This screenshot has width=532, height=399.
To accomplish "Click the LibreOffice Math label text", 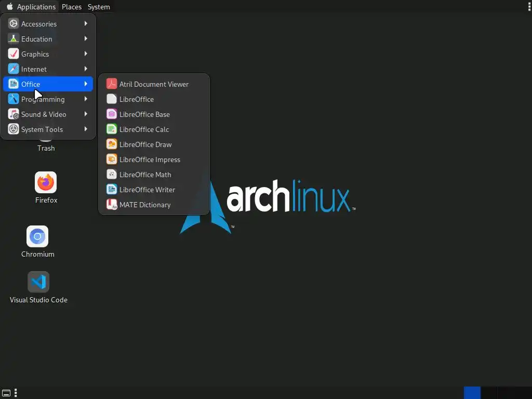I will point(145,175).
